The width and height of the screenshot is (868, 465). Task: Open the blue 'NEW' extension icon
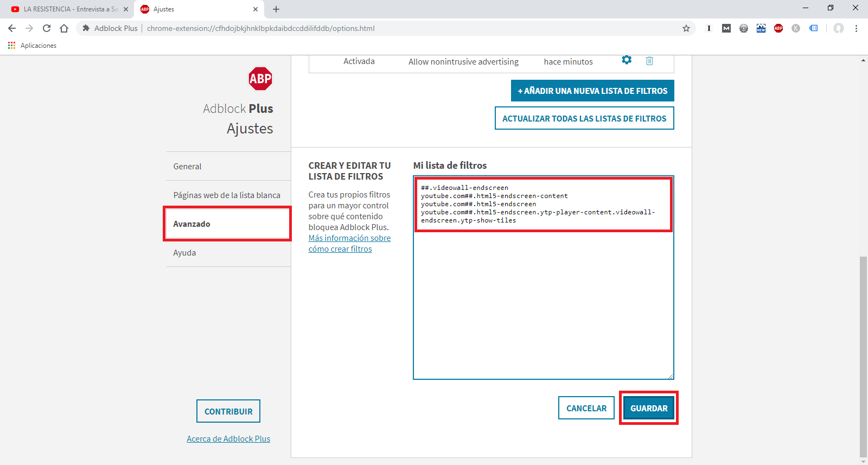(x=761, y=28)
